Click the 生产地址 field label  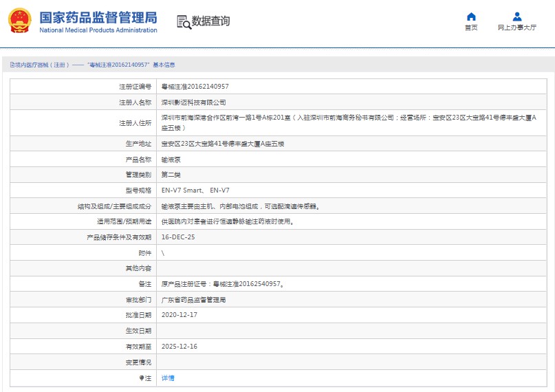tap(138, 144)
